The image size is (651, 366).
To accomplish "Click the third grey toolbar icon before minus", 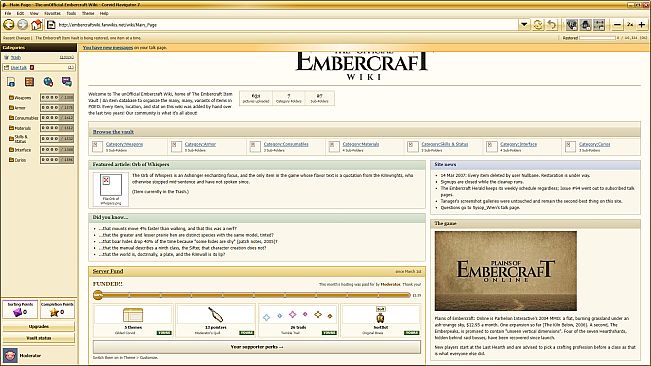I will (x=599, y=25).
